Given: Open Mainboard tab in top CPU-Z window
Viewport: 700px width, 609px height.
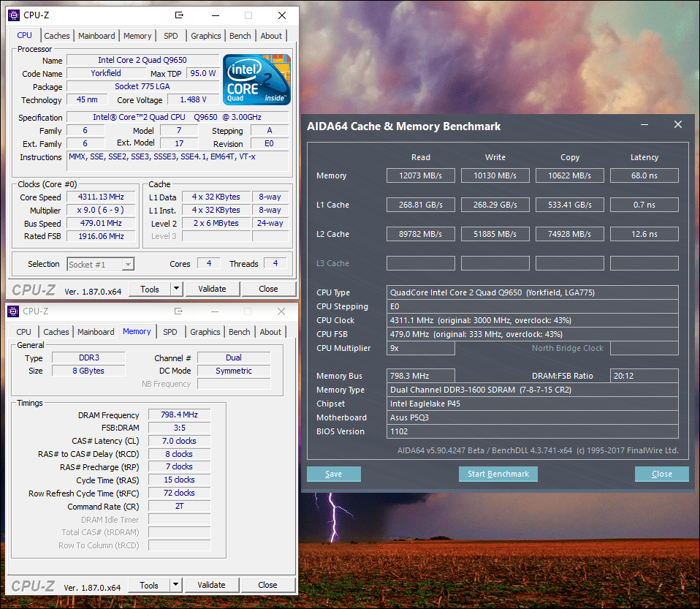Looking at the screenshot, I should pyautogui.click(x=96, y=36).
